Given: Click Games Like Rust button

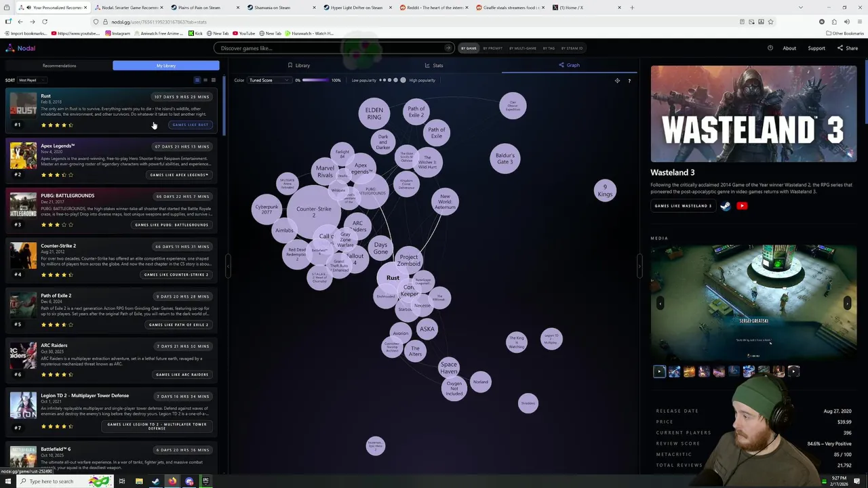Looking at the screenshot, I should [x=190, y=125].
